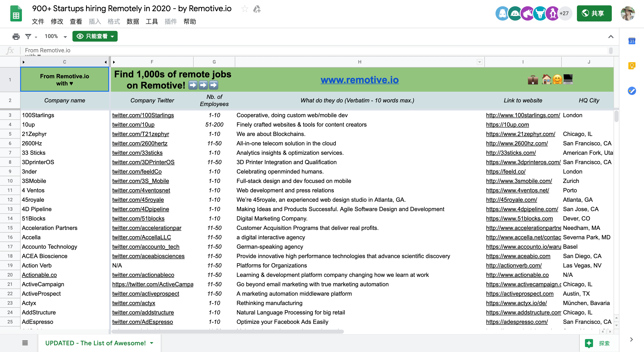Open the 文件 menu
Image resolution: width=644 pixels, height=352 pixels.
(x=38, y=21)
